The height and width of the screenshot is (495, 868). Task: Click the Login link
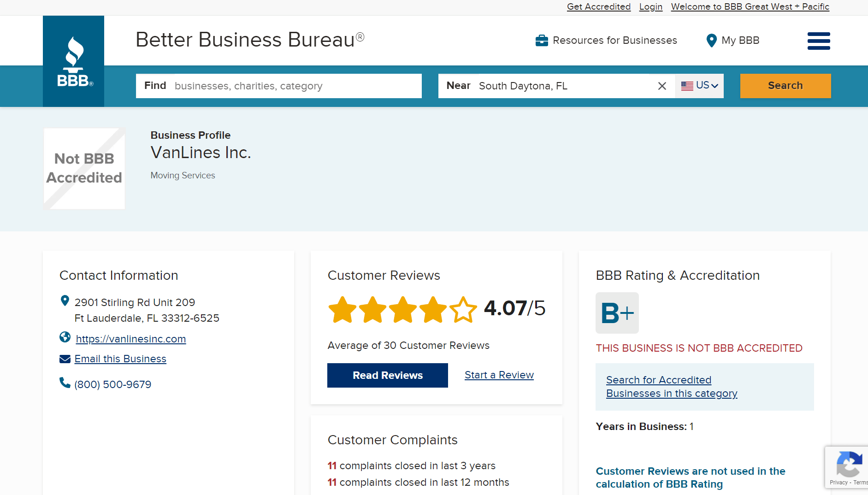point(651,6)
